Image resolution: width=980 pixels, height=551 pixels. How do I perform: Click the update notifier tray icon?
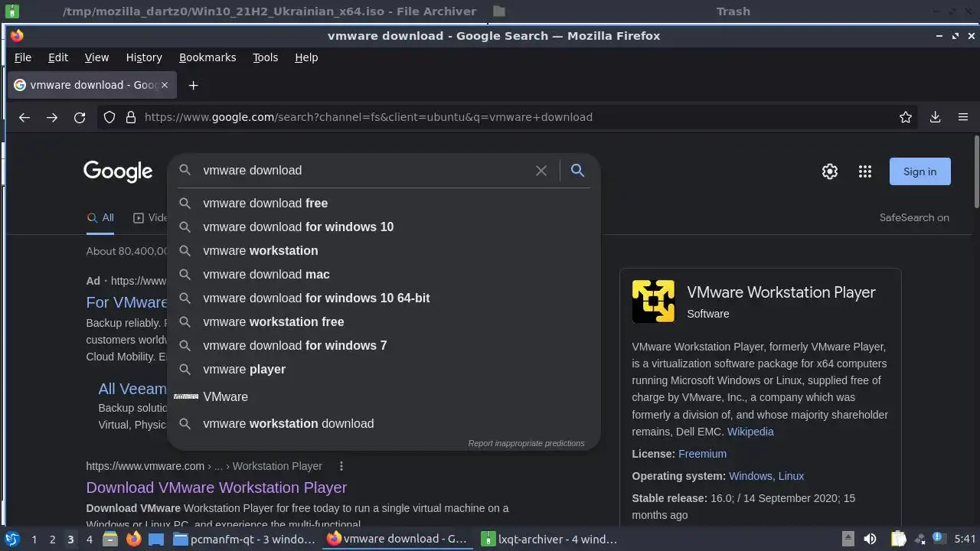[938, 539]
